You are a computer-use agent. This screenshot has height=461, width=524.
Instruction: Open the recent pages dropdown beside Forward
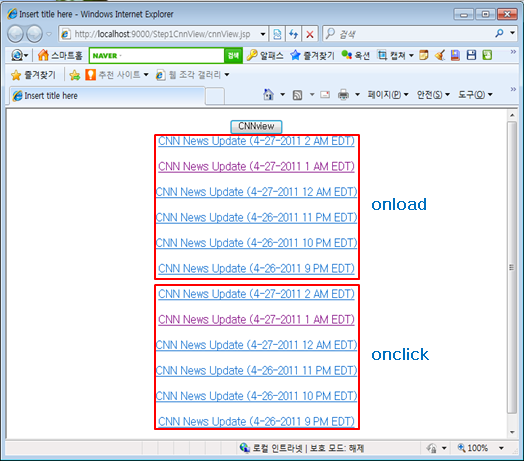pos(49,34)
